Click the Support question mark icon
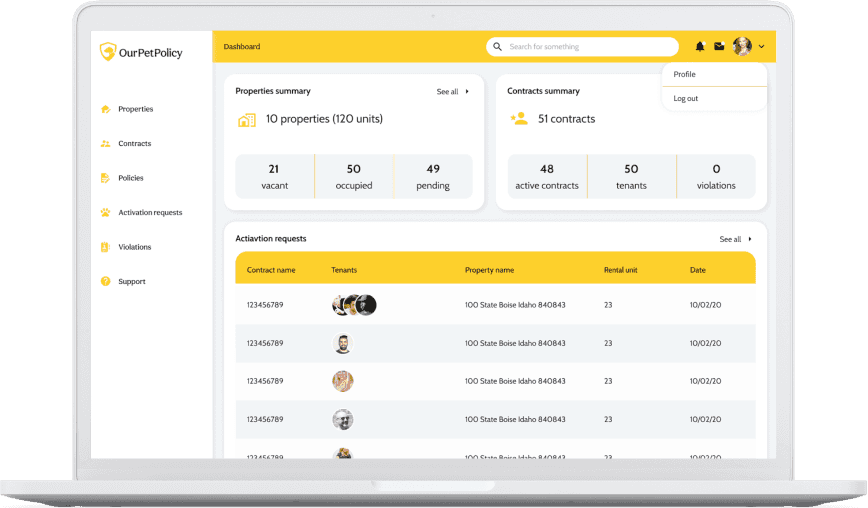The width and height of the screenshot is (868, 508). [x=105, y=281]
